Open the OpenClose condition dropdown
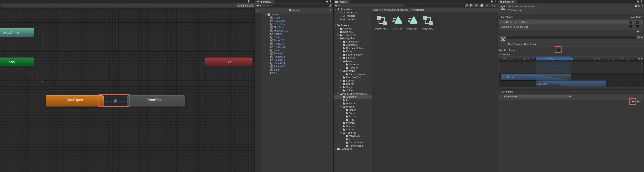644x172 pixels. pyautogui.click(x=537, y=97)
